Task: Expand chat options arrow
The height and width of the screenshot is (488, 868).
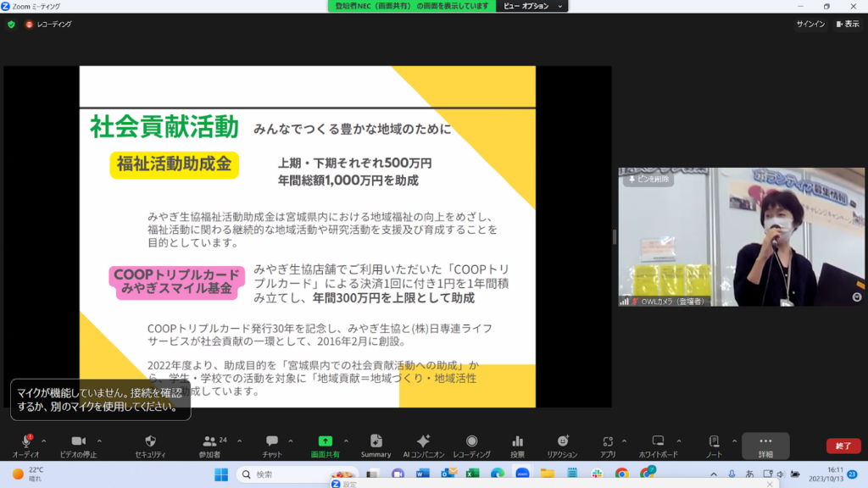Action: tap(291, 441)
